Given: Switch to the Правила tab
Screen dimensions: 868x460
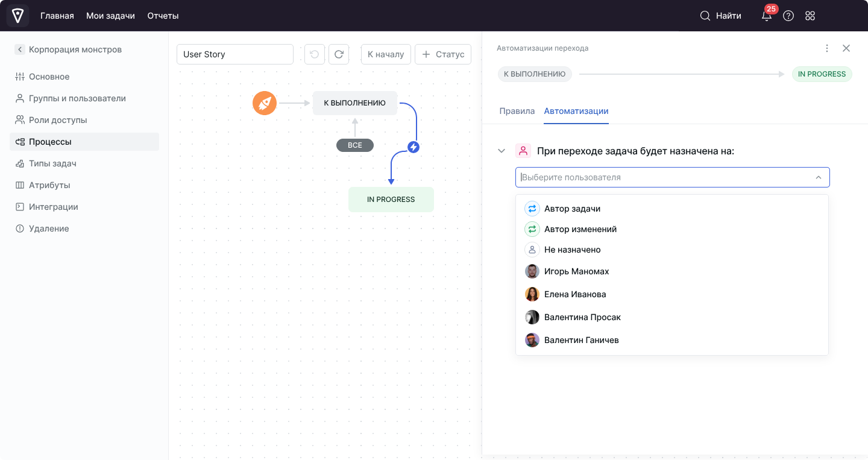Looking at the screenshot, I should 517,111.
